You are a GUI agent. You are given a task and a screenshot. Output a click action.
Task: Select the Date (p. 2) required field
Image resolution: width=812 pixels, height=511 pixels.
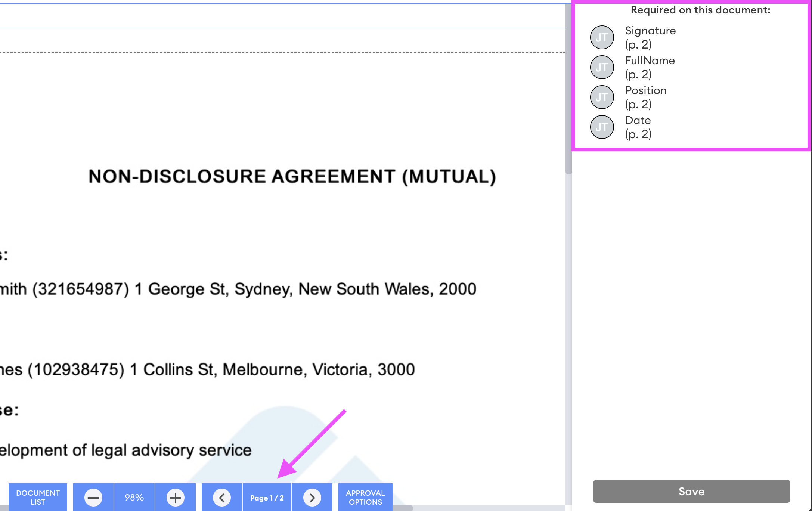[638, 127]
